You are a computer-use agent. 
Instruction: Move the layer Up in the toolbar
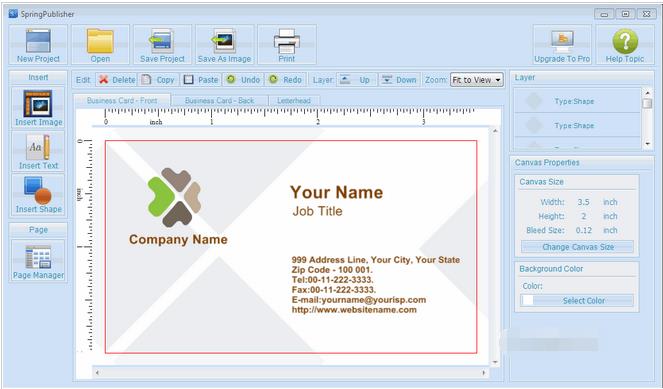356,79
